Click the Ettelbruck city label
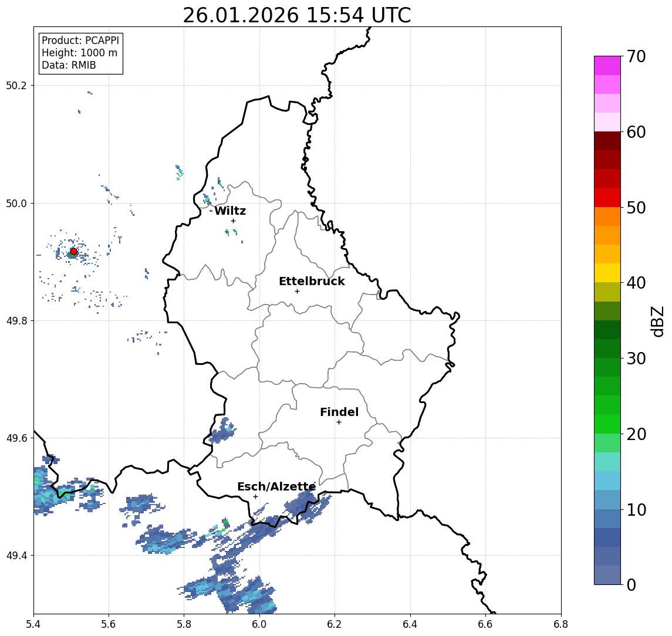 click(x=312, y=281)
